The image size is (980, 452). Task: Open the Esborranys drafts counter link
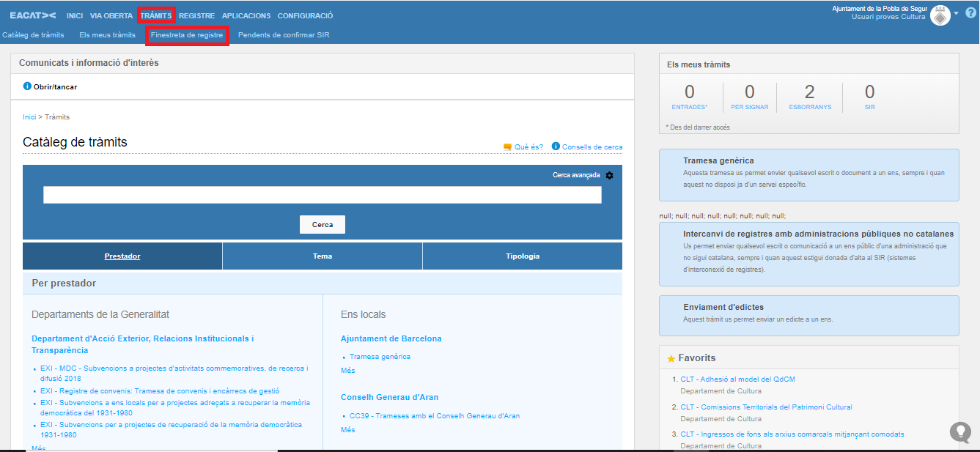tap(809, 97)
